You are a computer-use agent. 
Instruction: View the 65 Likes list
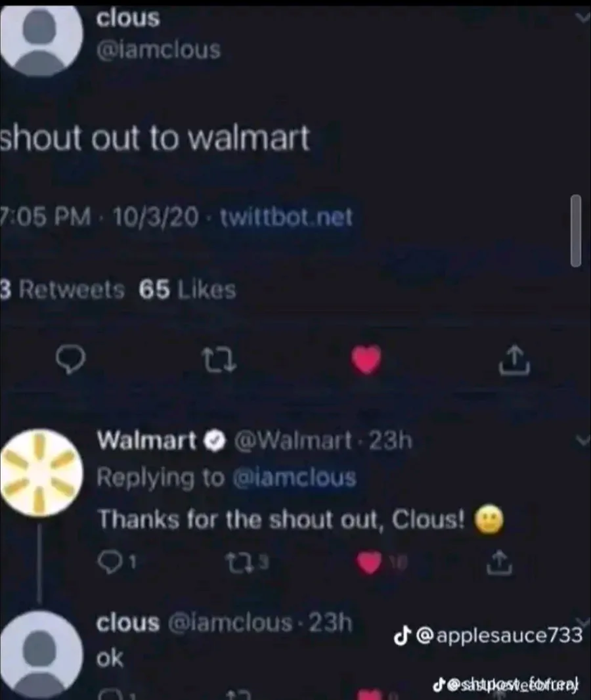(x=187, y=290)
